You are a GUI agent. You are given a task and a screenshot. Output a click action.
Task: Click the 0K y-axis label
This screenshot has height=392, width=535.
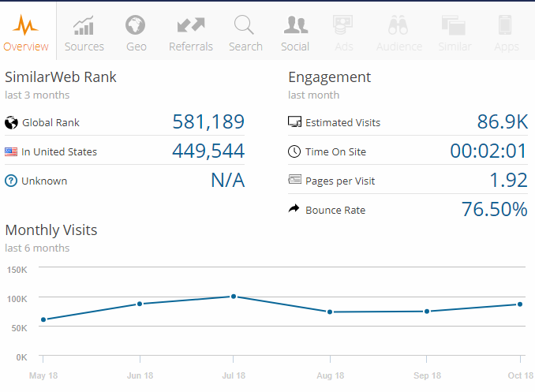coord(21,357)
